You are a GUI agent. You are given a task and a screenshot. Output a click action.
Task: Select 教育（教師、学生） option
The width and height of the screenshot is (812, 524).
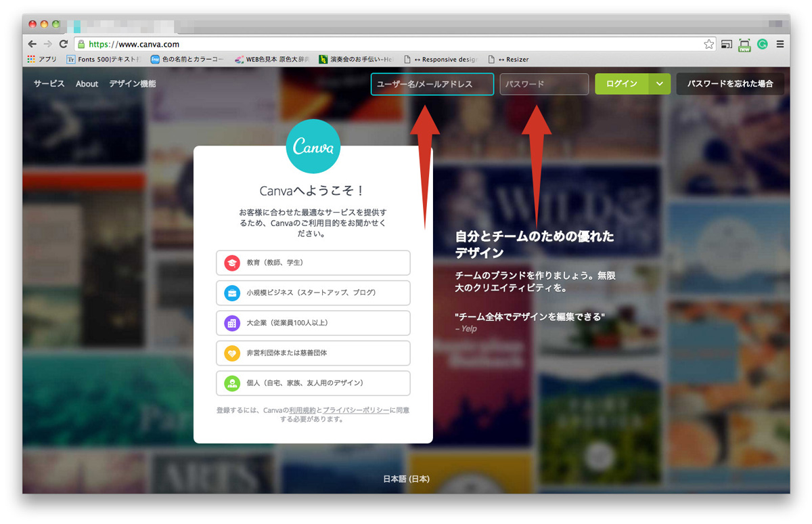(x=313, y=263)
